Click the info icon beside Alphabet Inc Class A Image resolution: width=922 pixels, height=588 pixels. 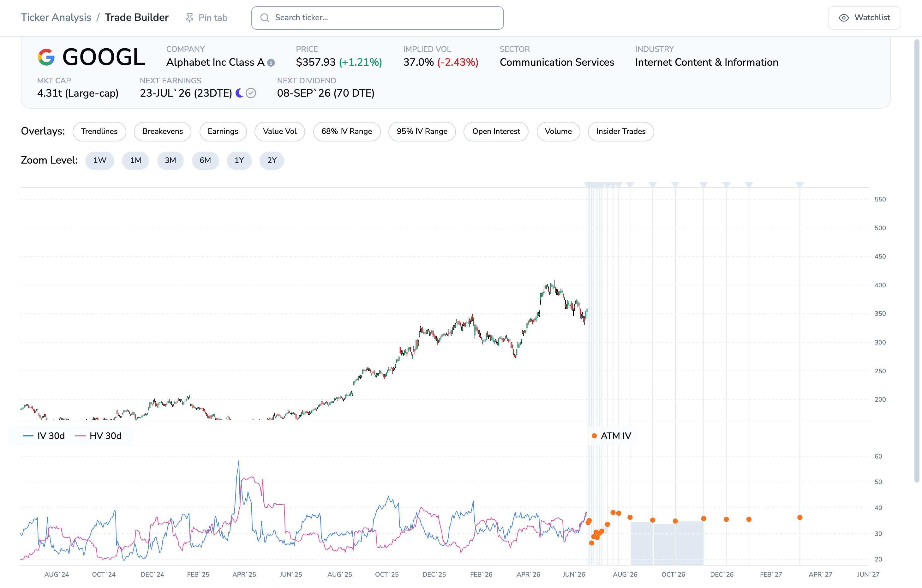pos(271,63)
